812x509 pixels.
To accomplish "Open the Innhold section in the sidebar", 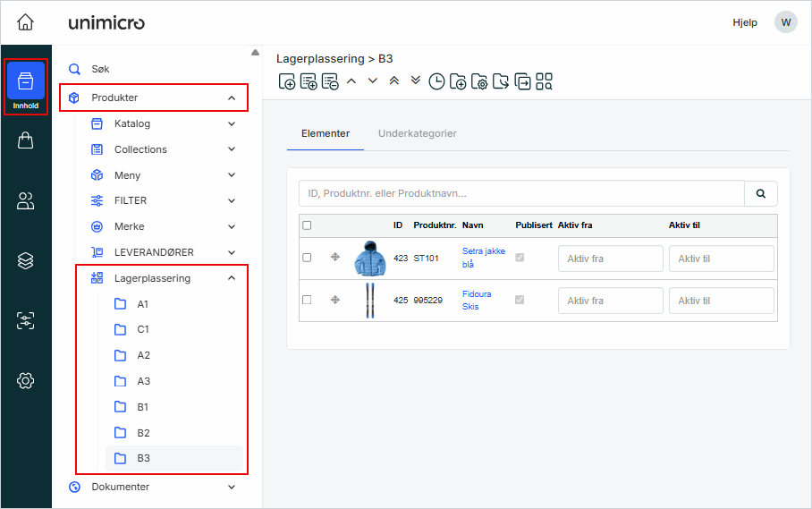I will tap(26, 87).
